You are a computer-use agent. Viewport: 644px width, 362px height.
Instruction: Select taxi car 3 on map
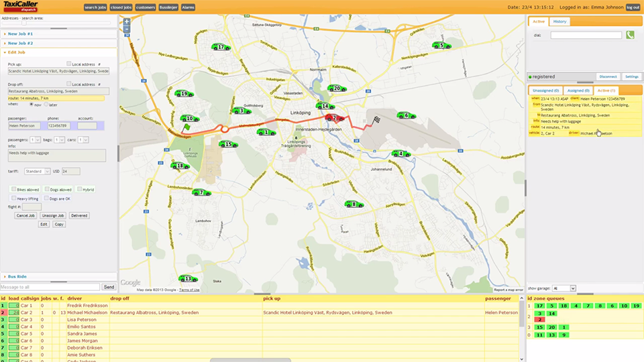click(241, 111)
